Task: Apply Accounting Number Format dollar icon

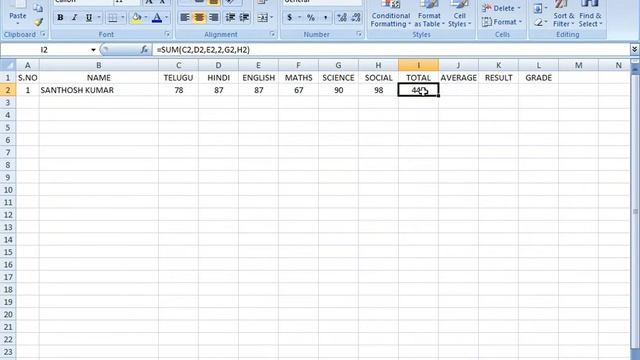Action: [289, 18]
